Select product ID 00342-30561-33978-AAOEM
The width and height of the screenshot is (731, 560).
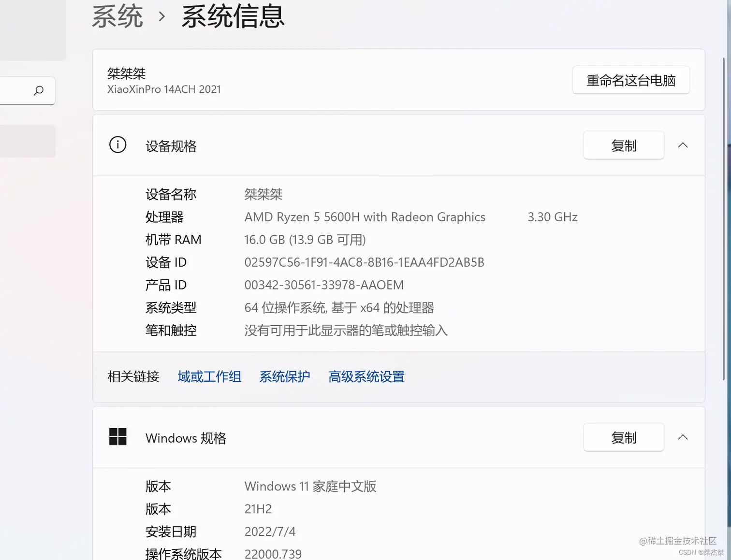324,285
